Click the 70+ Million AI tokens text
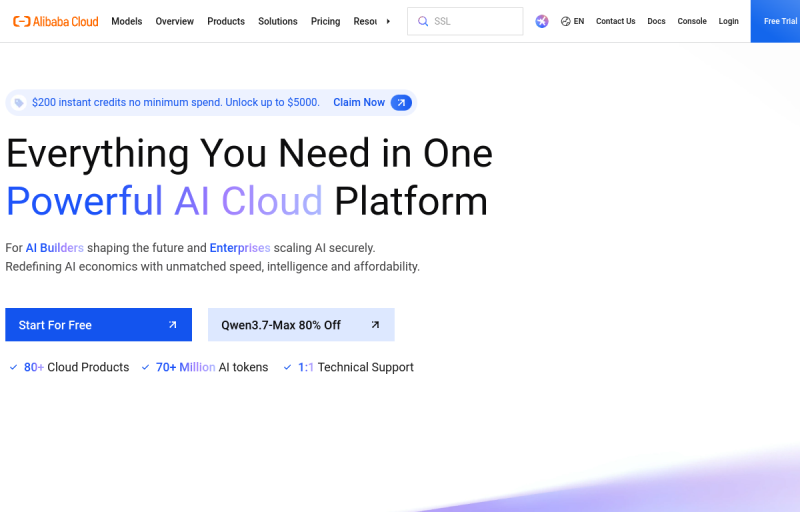800x512 pixels. pyautogui.click(x=212, y=367)
